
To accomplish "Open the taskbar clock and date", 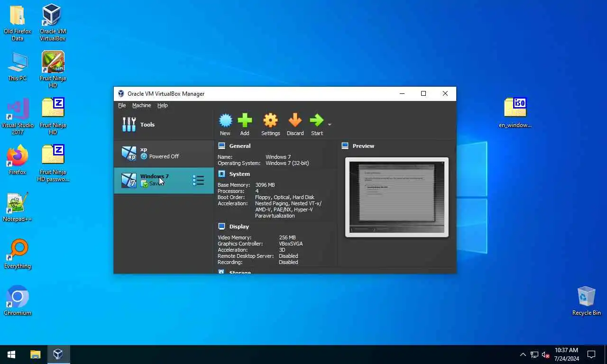I will pyautogui.click(x=566, y=355).
